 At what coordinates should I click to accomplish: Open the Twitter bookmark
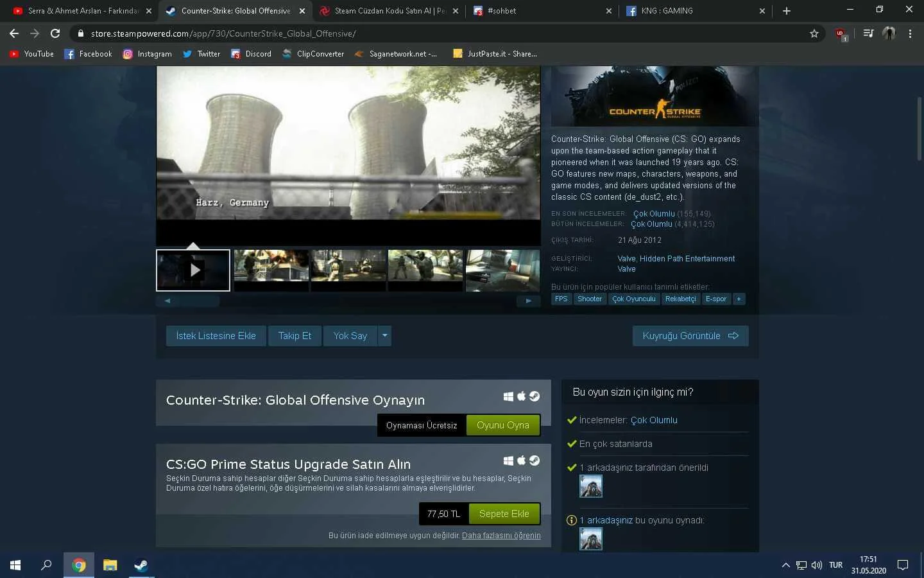tap(201, 54)
